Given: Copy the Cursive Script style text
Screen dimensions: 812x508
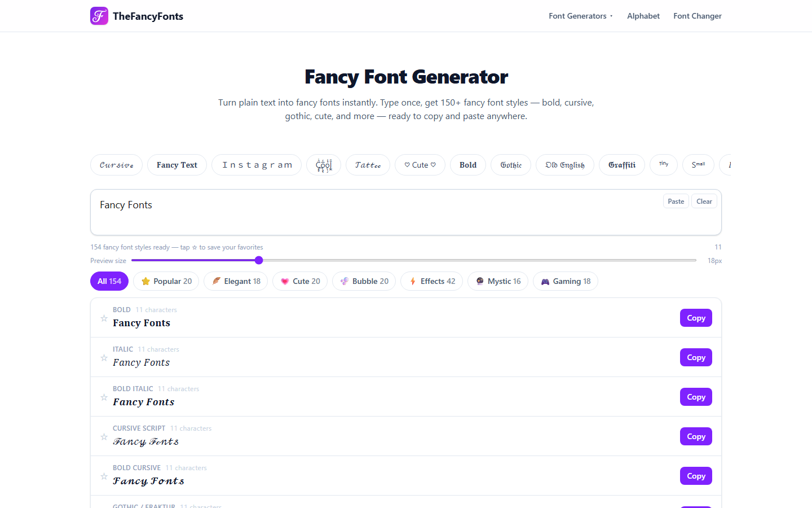Looking at the screenshot, I should pyautogui.click(x=696, y=436).
